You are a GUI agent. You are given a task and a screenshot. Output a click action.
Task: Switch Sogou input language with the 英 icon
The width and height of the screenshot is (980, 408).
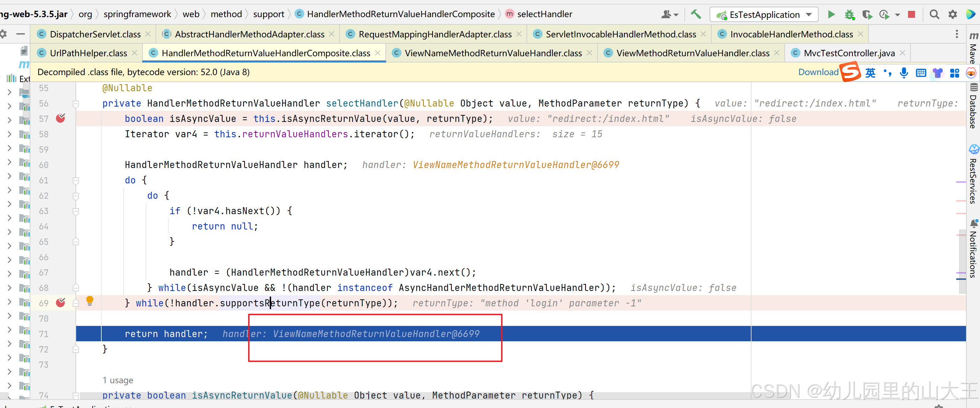click(x=871, y=73)
